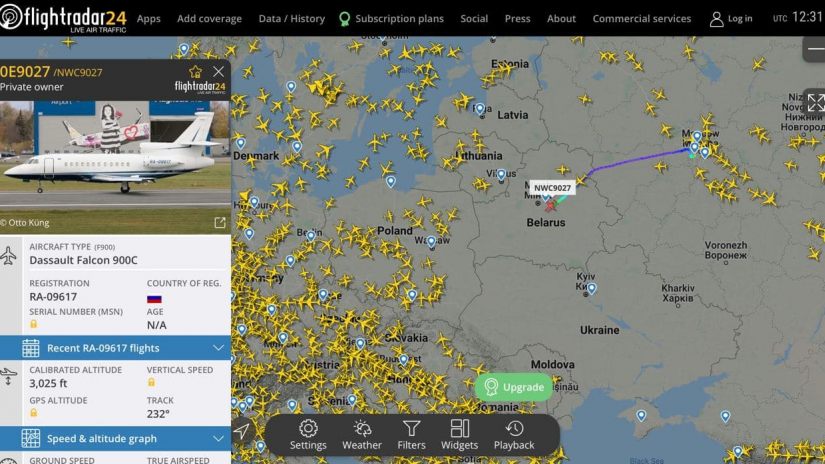Open aircraft photo external link icon
Viewport: 825px width, 464px height.
[220, 223]
